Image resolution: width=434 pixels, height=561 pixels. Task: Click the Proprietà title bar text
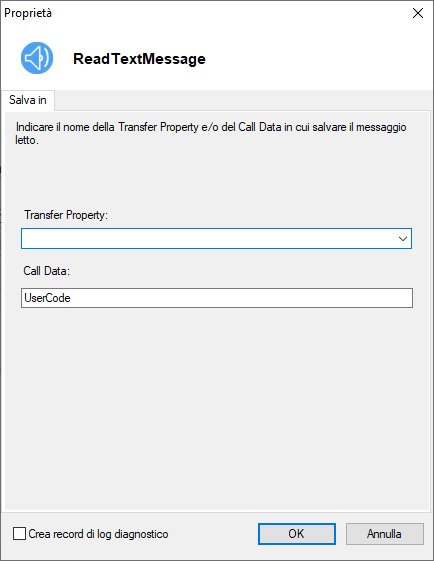tap(28, 13)
